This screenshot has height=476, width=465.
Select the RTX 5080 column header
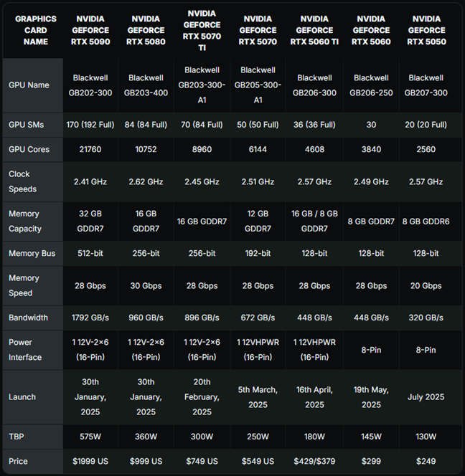pyautogui.click(x=146, y=30)
